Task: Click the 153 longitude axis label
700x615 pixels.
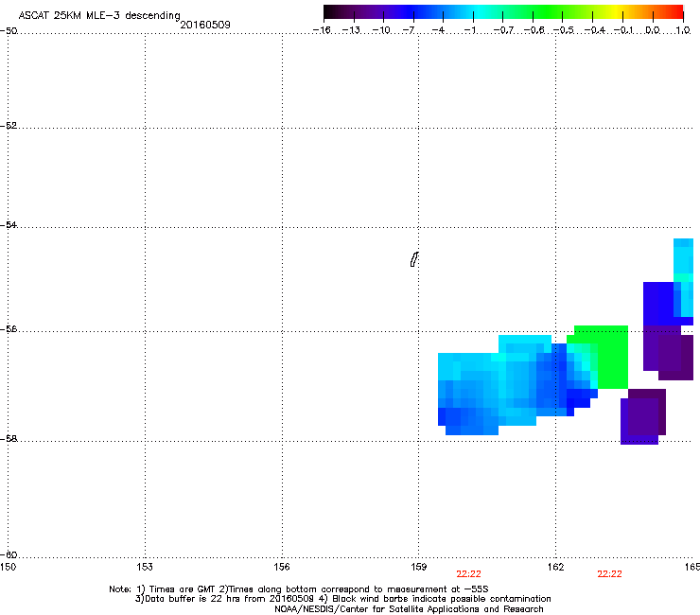Action: tap(145, 567)
